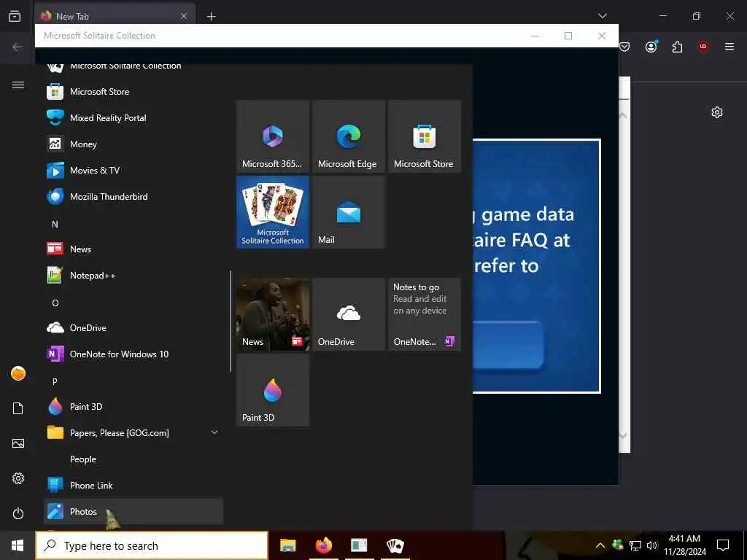Image resolution: width=747 pixels, height=560 pixels.
Task: Click blue button in Solitaire dialog
Action: [x=508, y=345]
